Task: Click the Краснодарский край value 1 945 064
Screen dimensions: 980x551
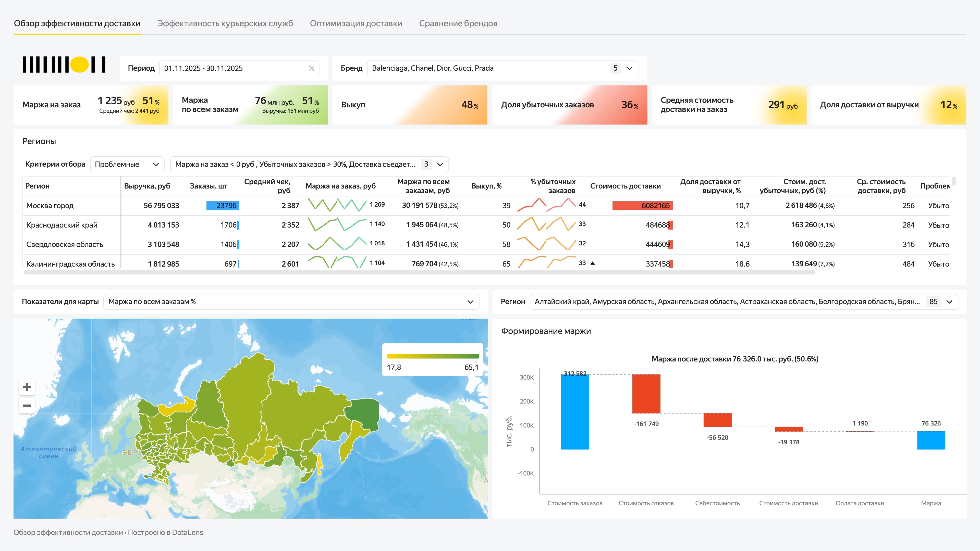Action: [422, 225]
